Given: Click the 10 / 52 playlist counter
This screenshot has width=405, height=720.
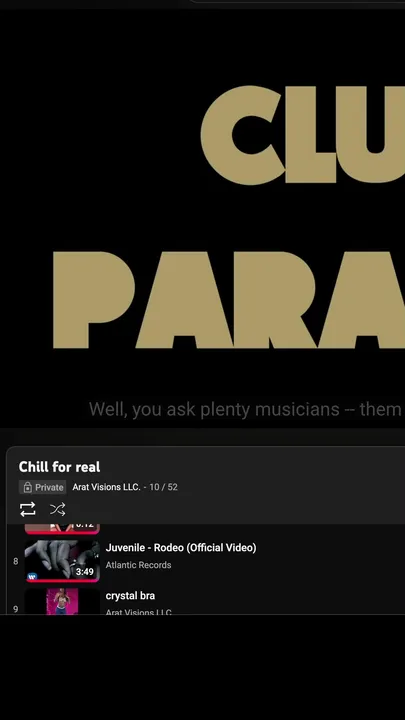Looking at the screenshot, I should [163, 487].
